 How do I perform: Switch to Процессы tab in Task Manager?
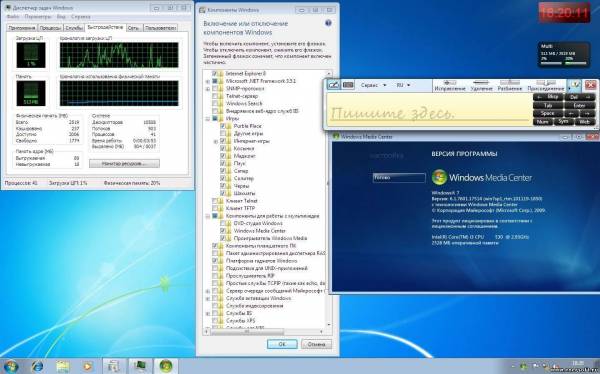(x=50, y=28)
